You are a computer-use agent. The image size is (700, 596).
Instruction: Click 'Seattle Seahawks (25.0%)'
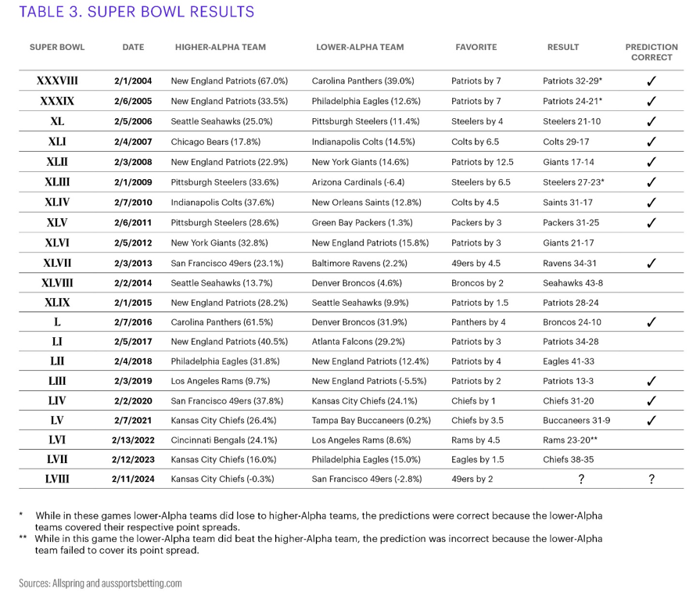point(221,121)
